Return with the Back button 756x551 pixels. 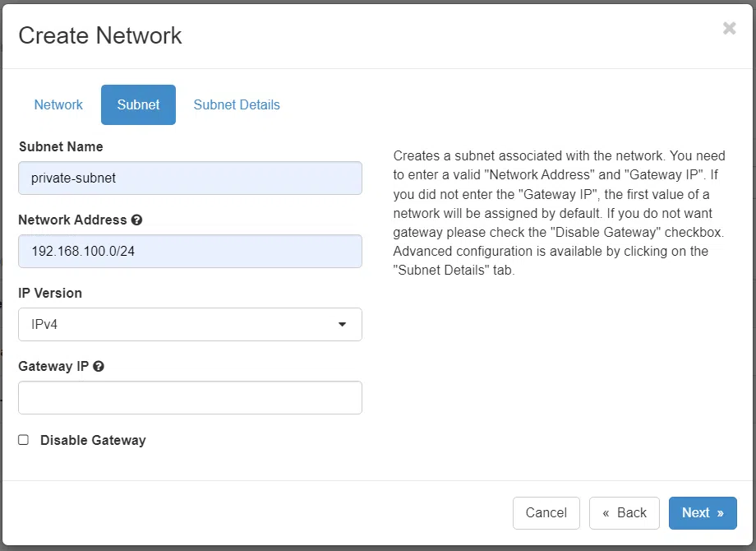tap(625, 512)
